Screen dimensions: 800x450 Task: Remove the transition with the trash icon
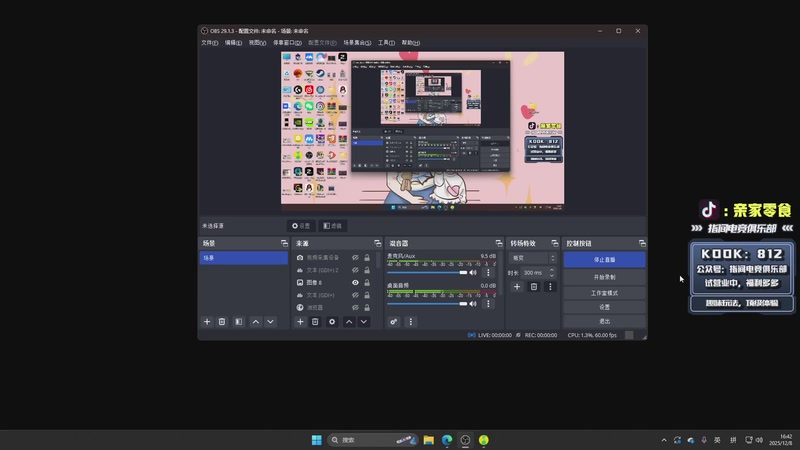click(534, 287)
